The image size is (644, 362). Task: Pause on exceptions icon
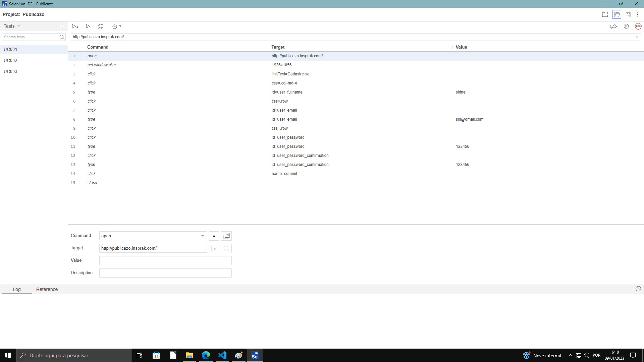(x=626, y=26)
